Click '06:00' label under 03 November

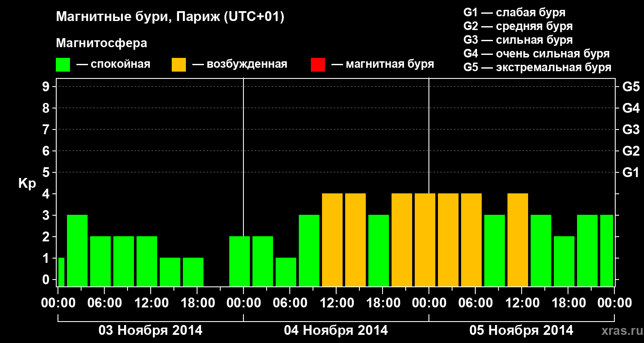tap(104, 303)
